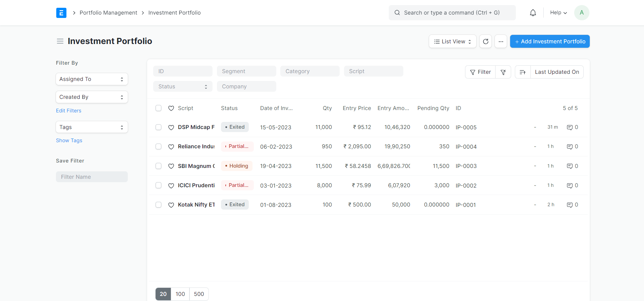Screen dimensions: 644x301
Task: Click the Filter Name input
Action: click(92, 177)
